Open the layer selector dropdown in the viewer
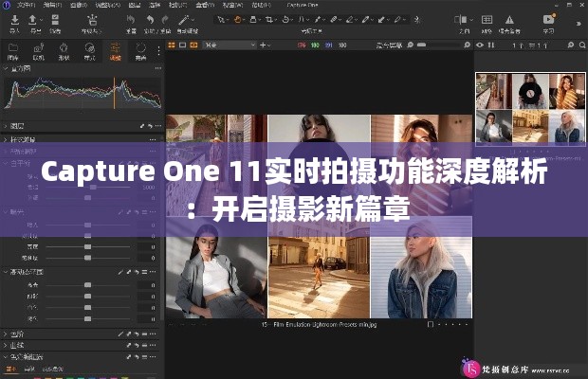The image size is (588, 379). tap(230, 45)
